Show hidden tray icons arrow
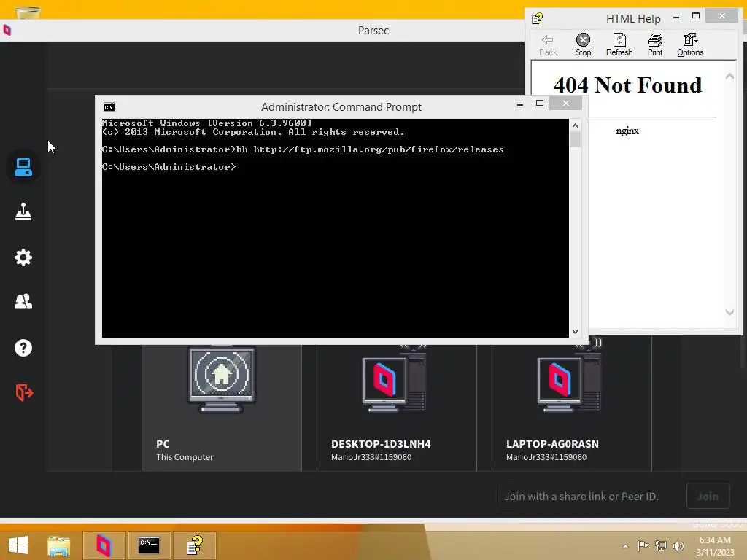Image resolution: width=747 pixels, height=560 pixels. (x=625, y=546)
